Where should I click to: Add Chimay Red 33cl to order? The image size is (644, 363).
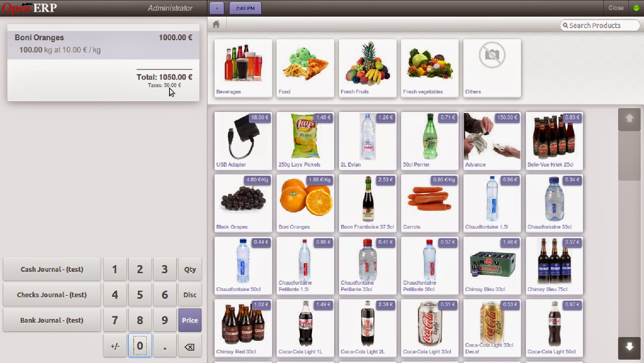[x=243, y=328]
